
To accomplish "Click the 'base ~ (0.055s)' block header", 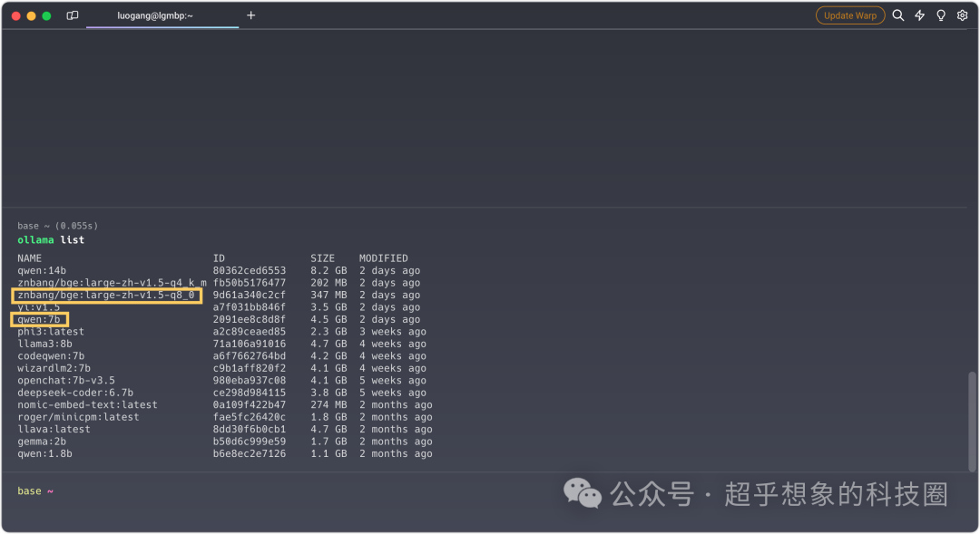I will coord(57,226).
